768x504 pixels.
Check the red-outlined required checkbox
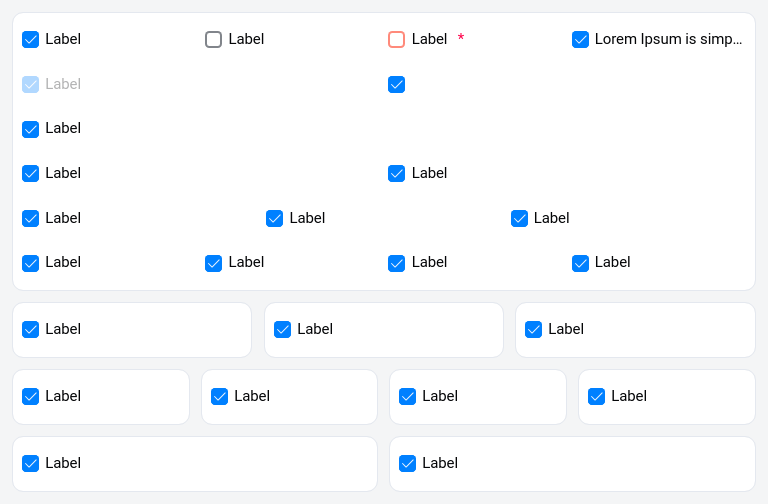[396, 40]
